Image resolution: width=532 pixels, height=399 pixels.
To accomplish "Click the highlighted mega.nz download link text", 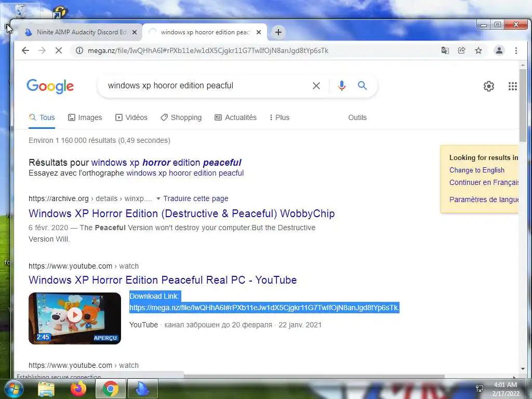I will (264, 308).
